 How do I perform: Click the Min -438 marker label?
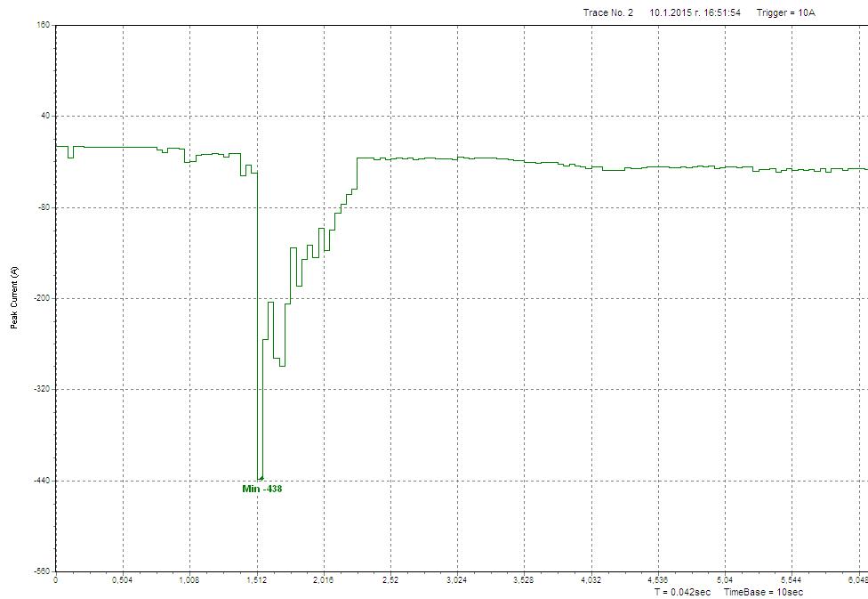261,489
